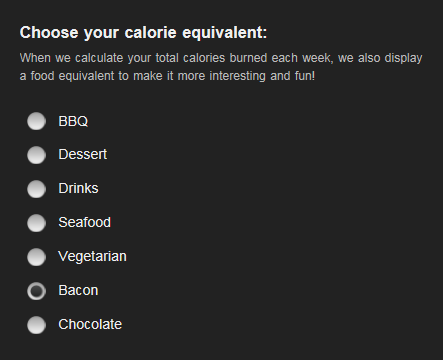443x360 pixels.
Task: Select the Vegetarian radio button
Action: click(x=36, y=257)
